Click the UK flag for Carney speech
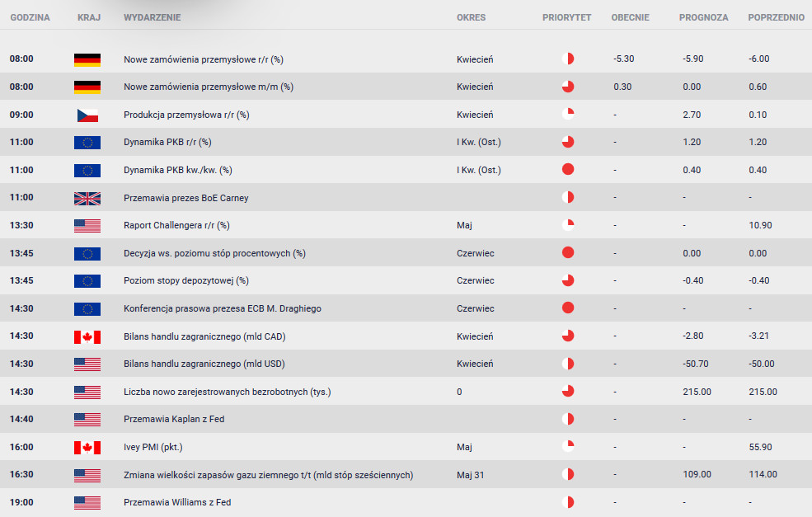 point(87,198)
